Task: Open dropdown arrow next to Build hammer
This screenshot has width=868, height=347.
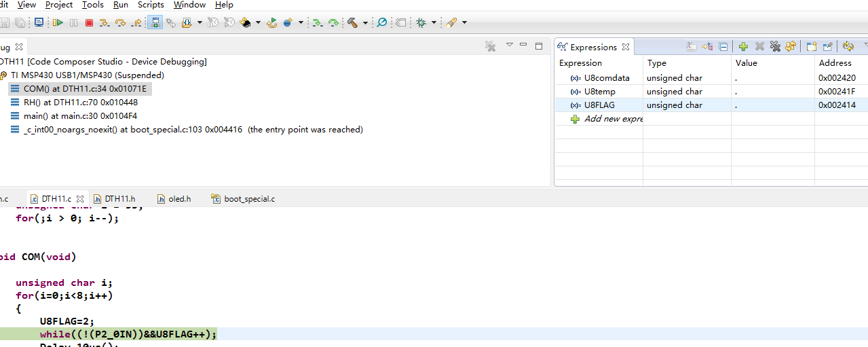Action: tap(365, 22)
